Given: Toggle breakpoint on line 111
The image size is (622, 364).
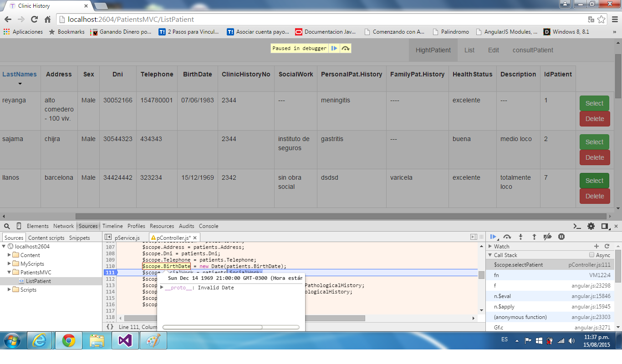Looking at the screenshot, I should [110, 273].
